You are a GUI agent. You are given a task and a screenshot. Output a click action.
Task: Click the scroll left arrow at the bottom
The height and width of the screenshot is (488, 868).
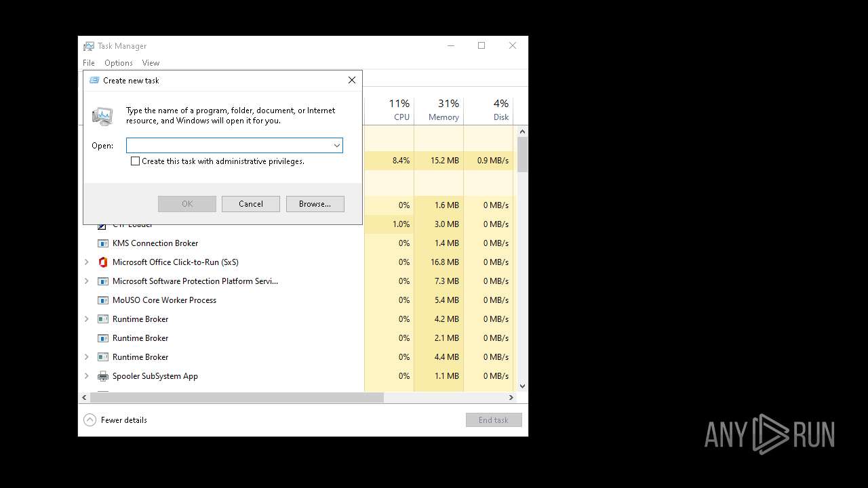coord(85,398)
